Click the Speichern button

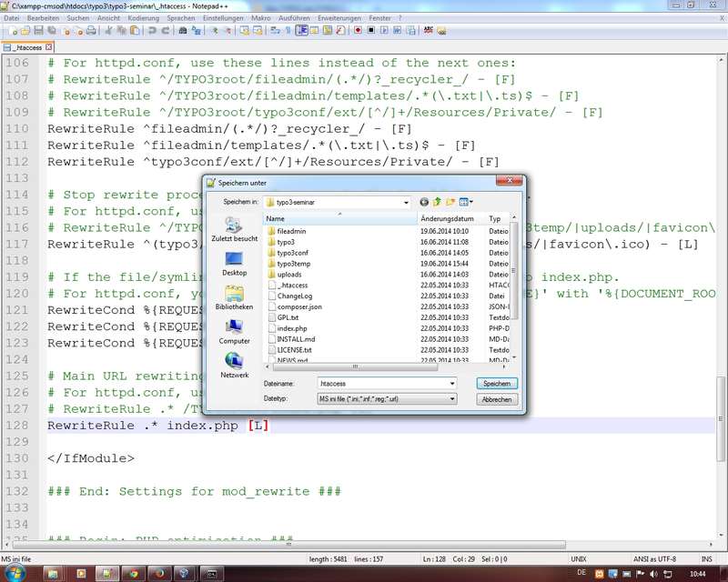pyautogui.click(x=497, y=384)
